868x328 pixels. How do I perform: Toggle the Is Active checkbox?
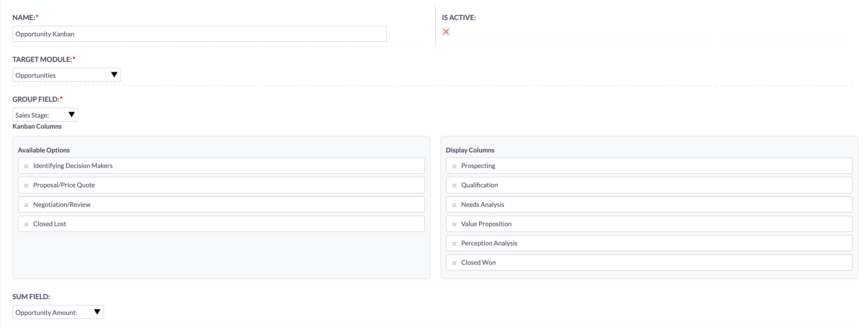point(446,32)
